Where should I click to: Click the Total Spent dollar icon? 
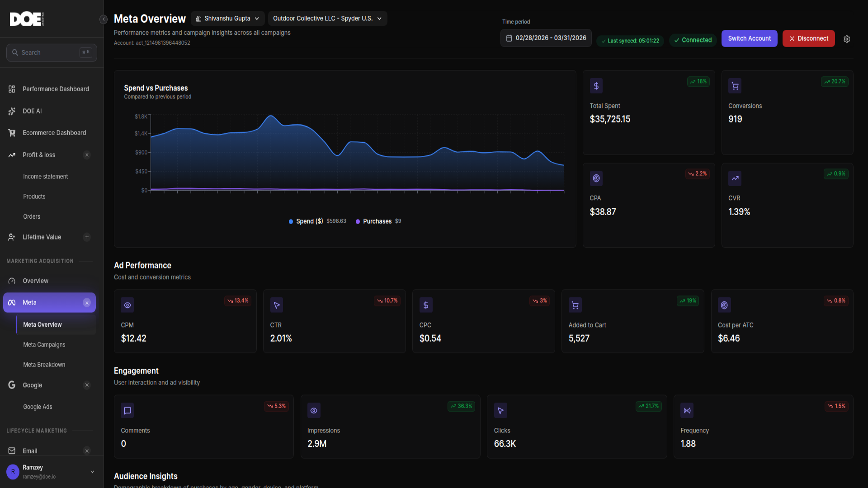(x=596, y=86)
